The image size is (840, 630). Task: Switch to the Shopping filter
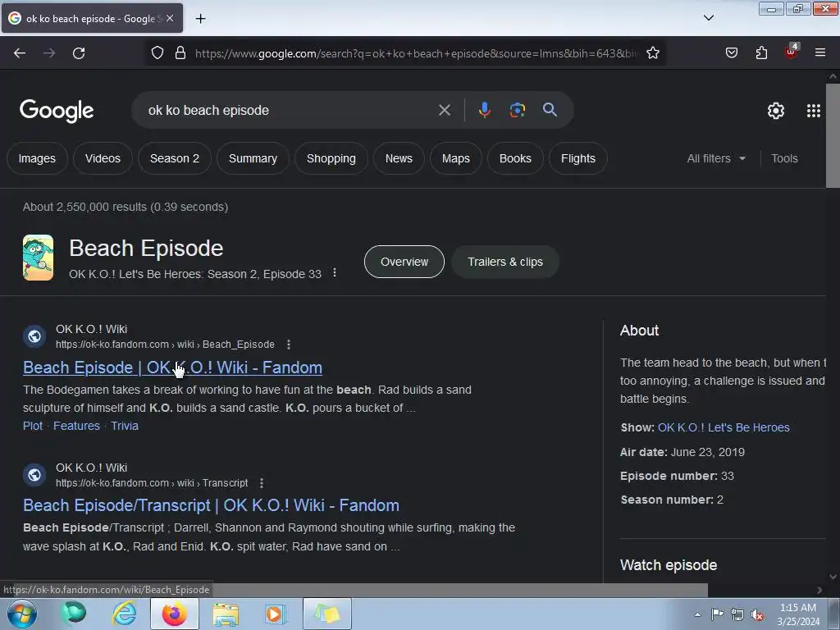point(331,158)
